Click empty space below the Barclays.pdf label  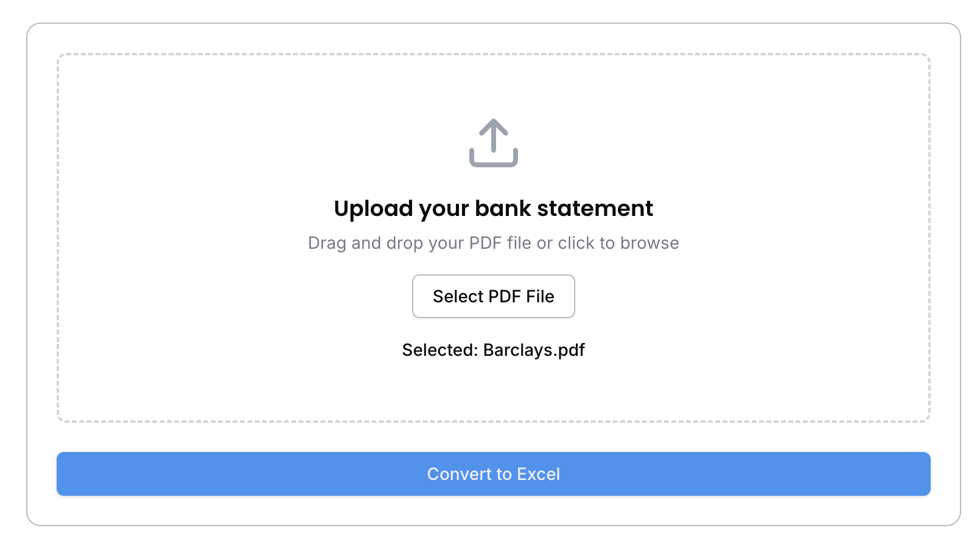tap(494, 391)
